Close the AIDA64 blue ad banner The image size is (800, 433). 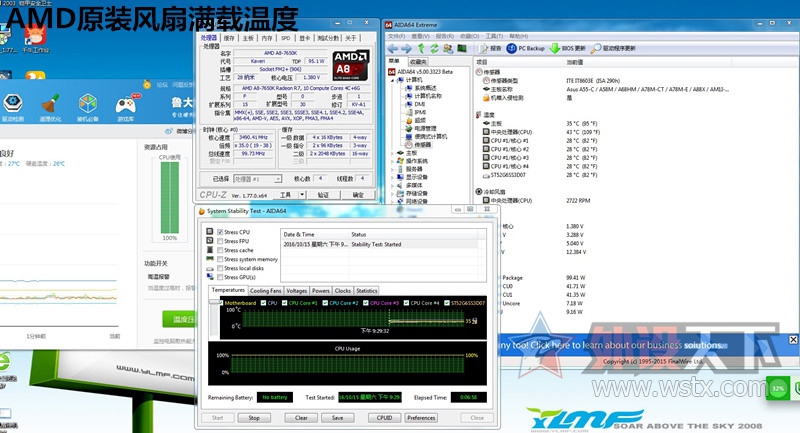coord(793,339)
